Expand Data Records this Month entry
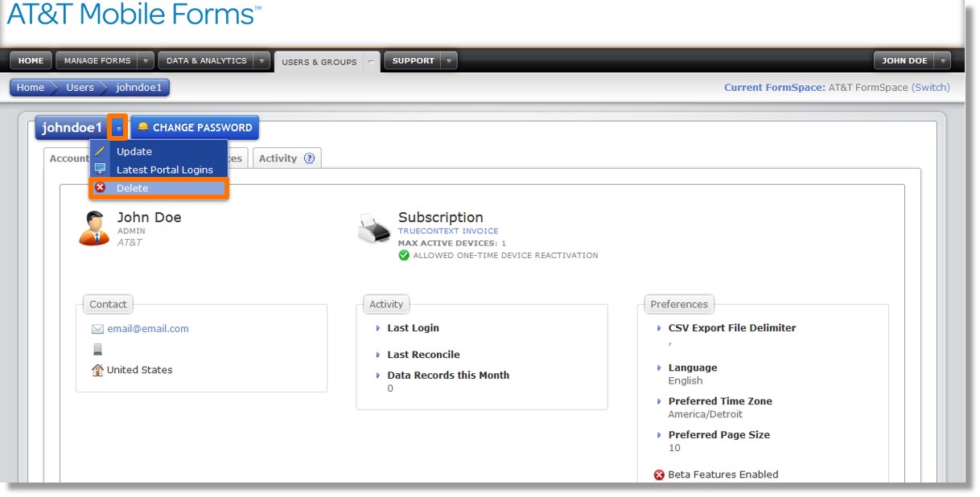Image resolution: width=980 pixels, height=497 pixels. (378, 376)
